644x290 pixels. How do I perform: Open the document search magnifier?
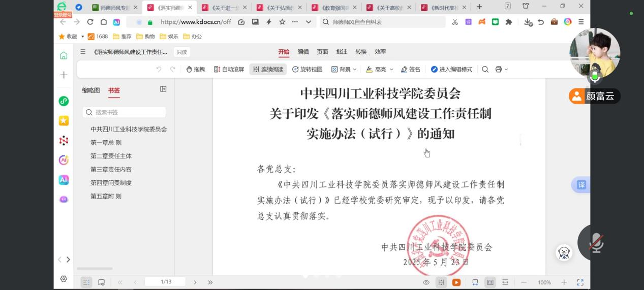[485, 70]
